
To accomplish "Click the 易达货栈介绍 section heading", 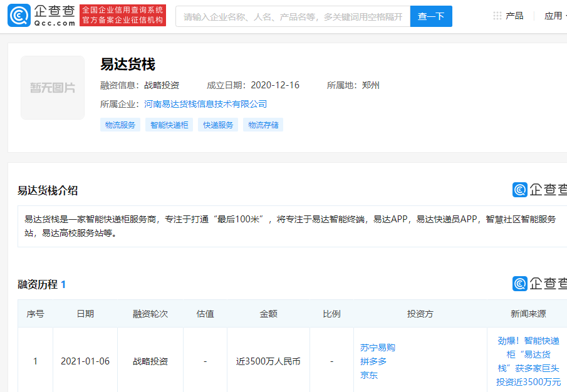I will [48, 190].
